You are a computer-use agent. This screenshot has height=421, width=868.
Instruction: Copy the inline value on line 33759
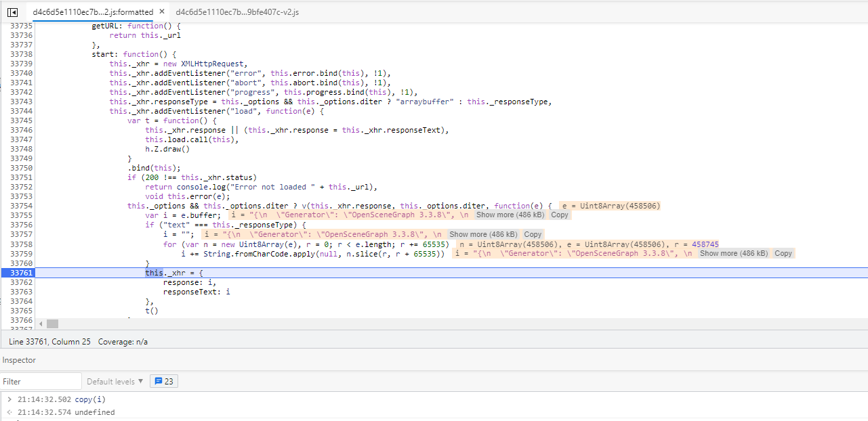[x=783, y=253]
